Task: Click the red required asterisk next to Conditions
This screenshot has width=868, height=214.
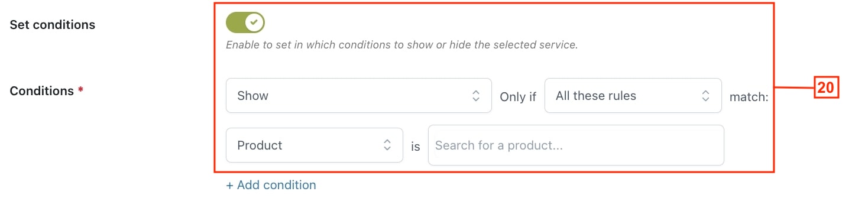Action: coord(80,90)
